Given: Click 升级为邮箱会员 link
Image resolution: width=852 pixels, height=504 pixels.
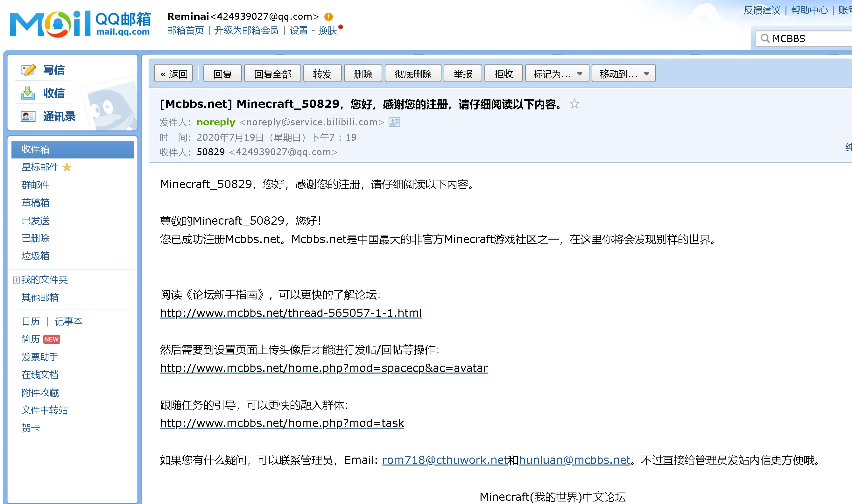Looking at the screenshot, I should [x=246, y=30].
